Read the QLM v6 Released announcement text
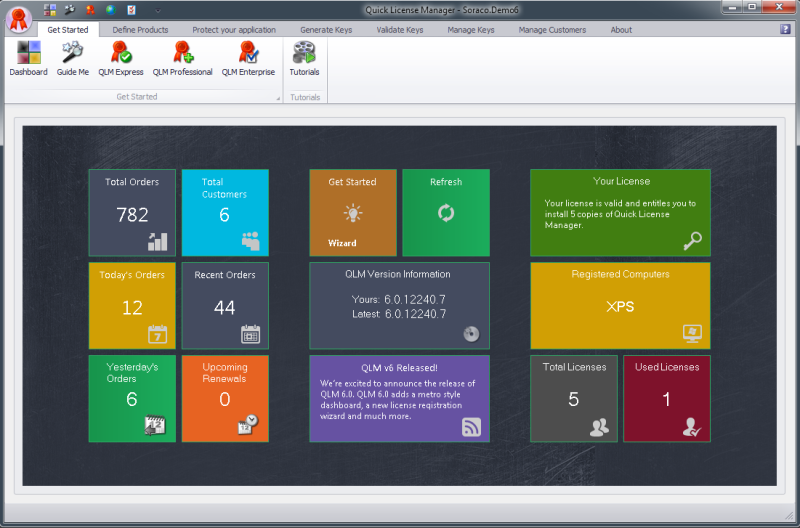This screenshot has height=528, width=800. [397, 399]
